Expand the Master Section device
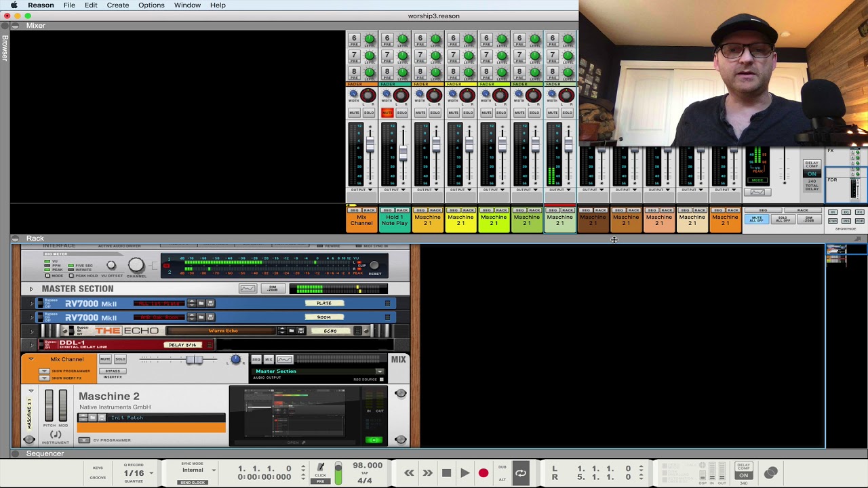 point(31,289)
